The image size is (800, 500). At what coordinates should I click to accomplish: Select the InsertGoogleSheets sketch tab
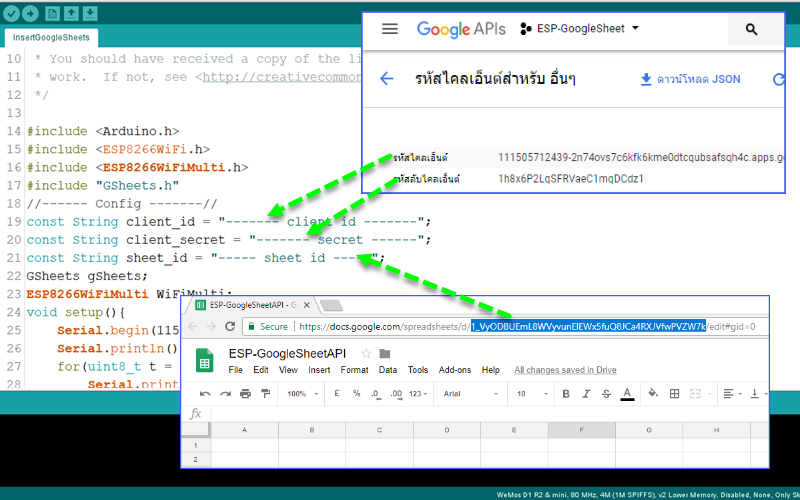(51, 38)
